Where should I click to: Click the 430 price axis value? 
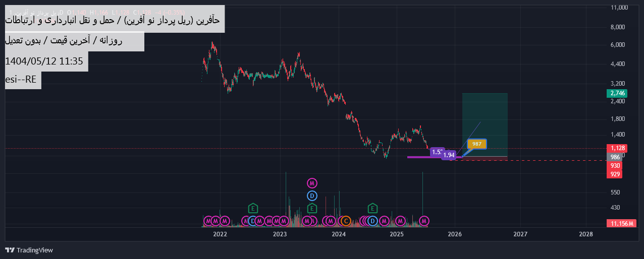pos(615,207)
